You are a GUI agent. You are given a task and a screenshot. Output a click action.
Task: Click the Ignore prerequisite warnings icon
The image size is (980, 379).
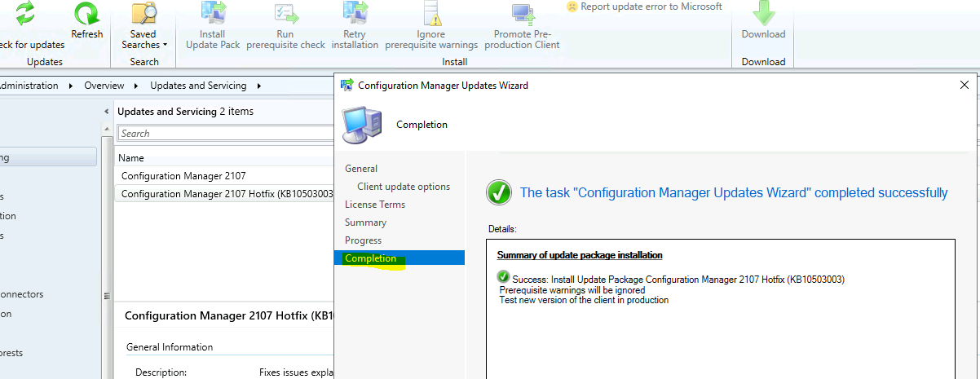(431, 14)
